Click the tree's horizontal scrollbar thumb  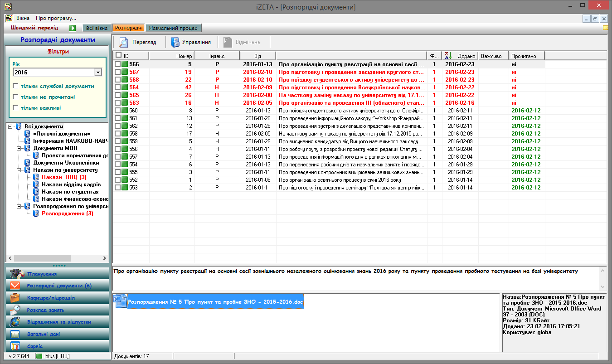pyautogui.click(x=43, y=258)
